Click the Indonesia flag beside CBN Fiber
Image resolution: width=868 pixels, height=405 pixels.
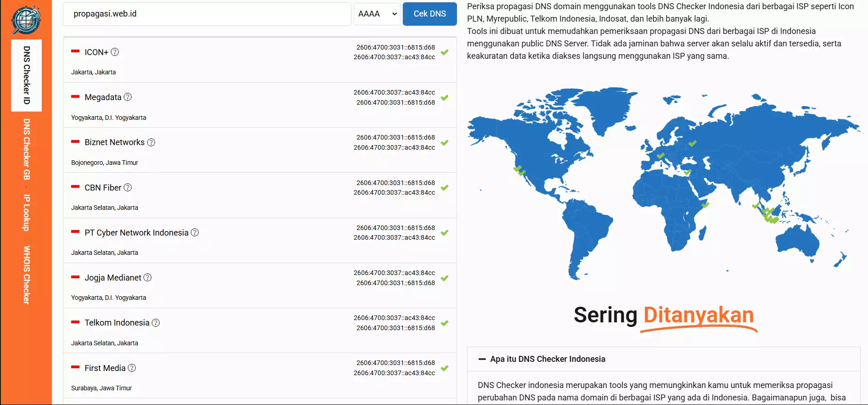click(x=75, y=187)
